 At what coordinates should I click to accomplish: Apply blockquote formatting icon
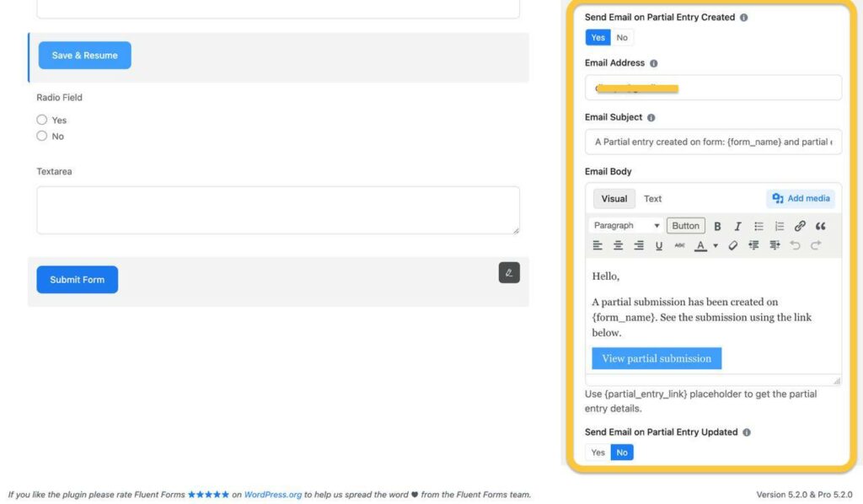820,226
